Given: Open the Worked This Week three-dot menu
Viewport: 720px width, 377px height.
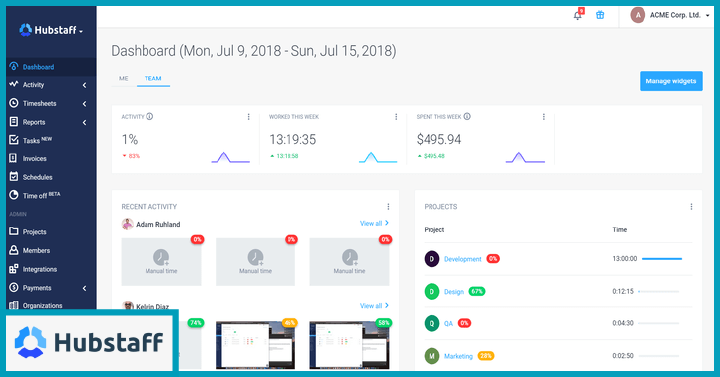Looking at the screenshot, I should (x=396, y=117).
